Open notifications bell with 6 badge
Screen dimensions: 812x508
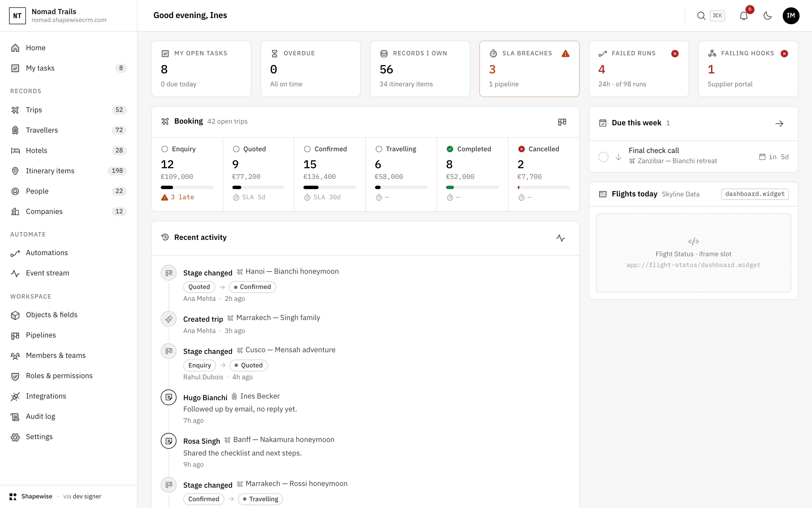743,16
